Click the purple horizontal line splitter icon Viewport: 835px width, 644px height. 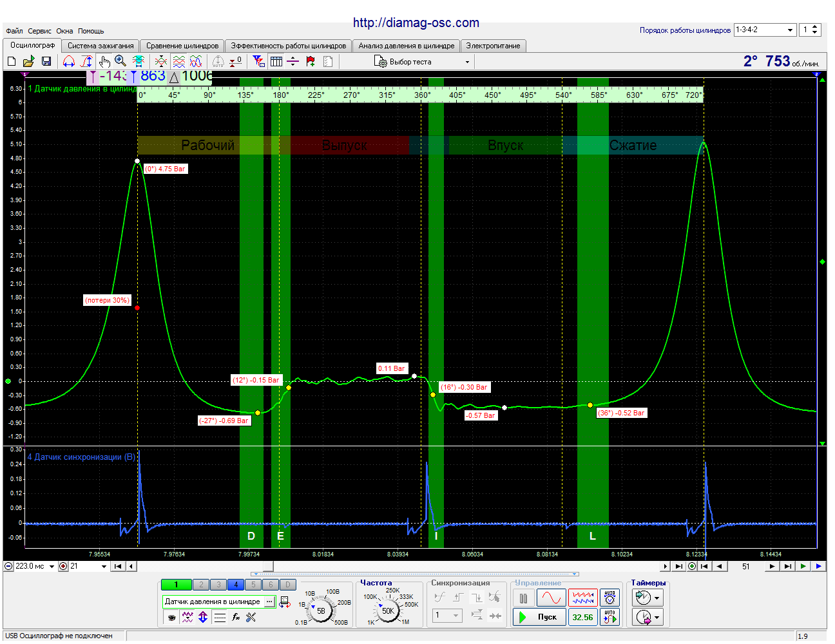pos(293,61)
